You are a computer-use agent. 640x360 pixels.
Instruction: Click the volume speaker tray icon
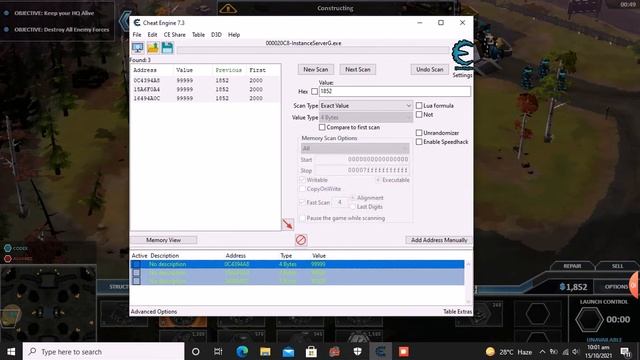(576, 351)
